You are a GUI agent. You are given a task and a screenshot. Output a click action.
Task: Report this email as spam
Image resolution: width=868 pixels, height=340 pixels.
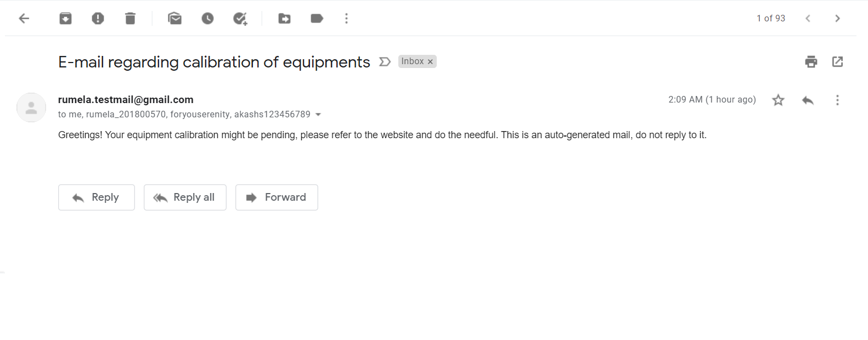point(98,18)
